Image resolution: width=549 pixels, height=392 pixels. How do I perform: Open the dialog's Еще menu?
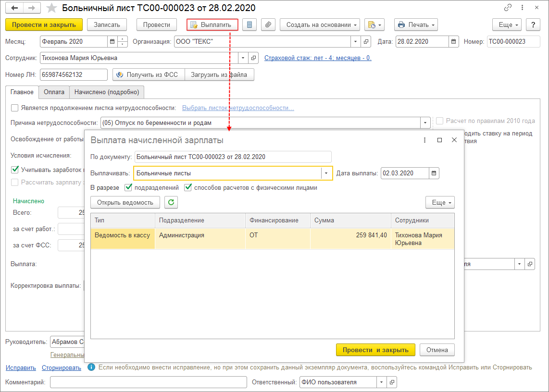tap(440, 202)
